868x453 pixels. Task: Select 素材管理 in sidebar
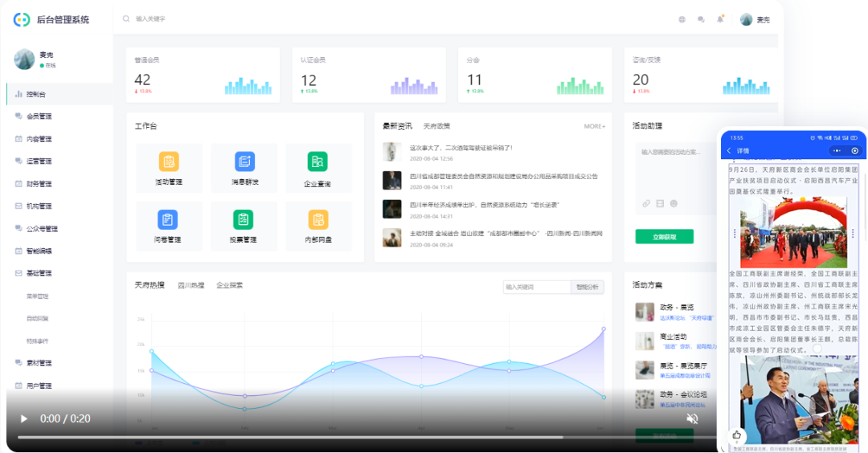[39, 363]
